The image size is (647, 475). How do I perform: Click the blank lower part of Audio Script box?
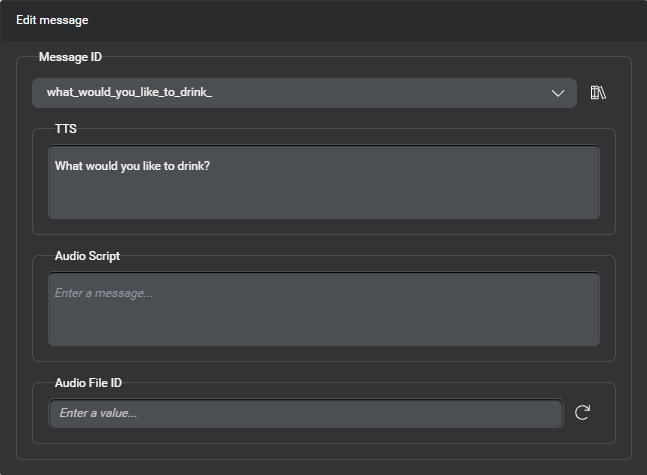click(323, 328)
